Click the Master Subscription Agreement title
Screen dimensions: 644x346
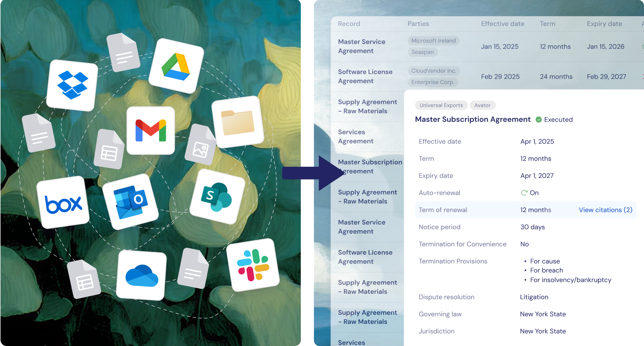[x=473, y=119]
